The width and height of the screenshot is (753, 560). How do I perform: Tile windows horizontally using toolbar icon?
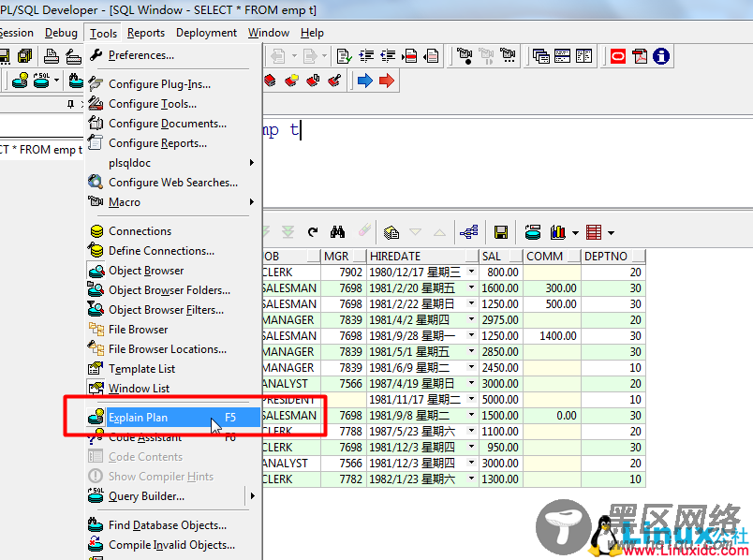click(x=562, y=56)
